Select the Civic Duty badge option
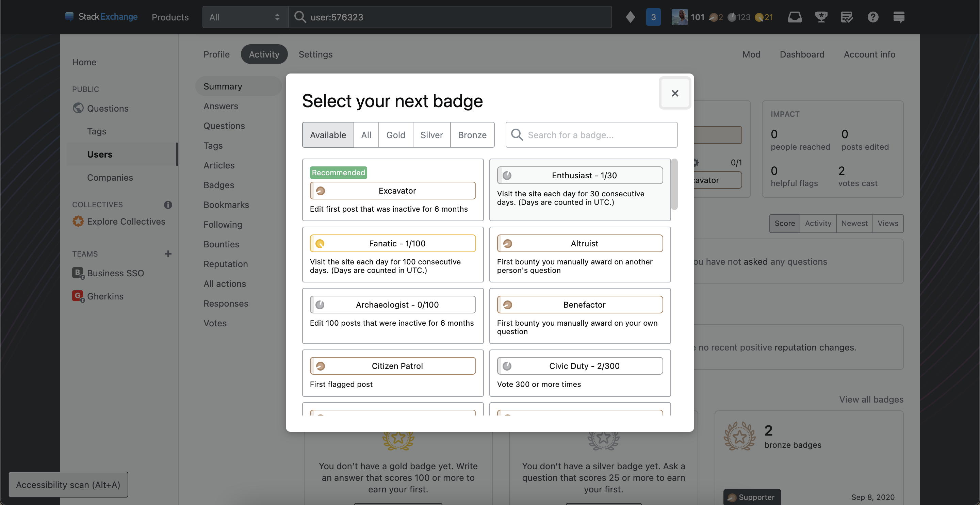 [583, 365]
